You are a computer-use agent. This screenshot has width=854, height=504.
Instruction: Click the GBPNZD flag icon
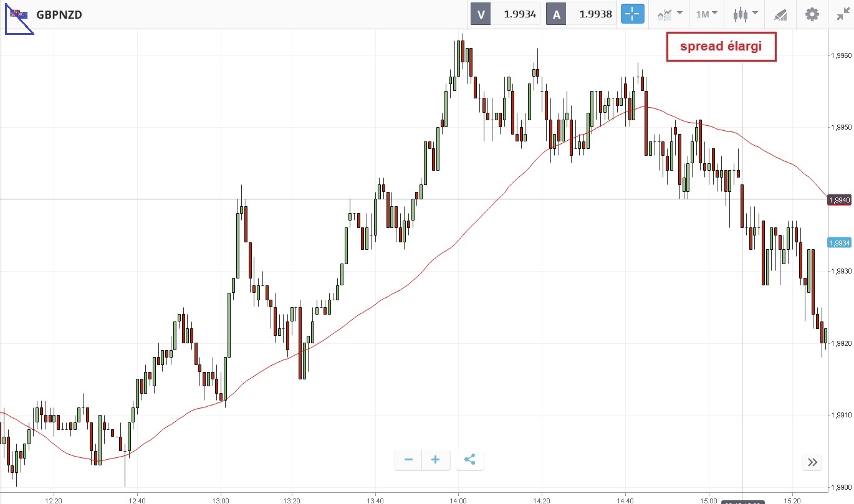pos(18,14)
